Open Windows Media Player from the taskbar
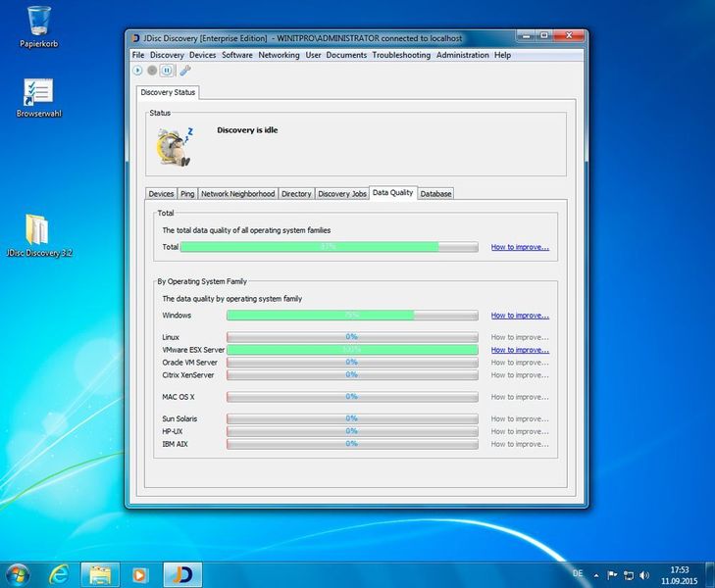The width and height of the screenshot is (715, 588). (139, 575)
